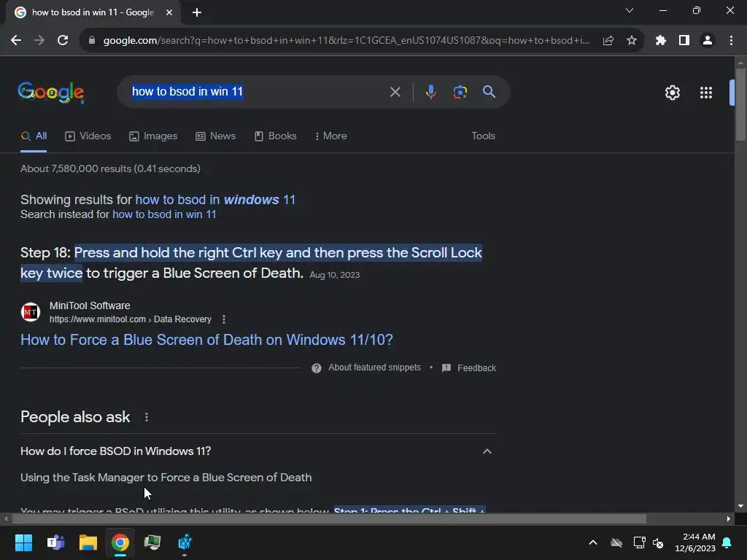Click the 'How do I force BSOD' question text

pos(116,451)
